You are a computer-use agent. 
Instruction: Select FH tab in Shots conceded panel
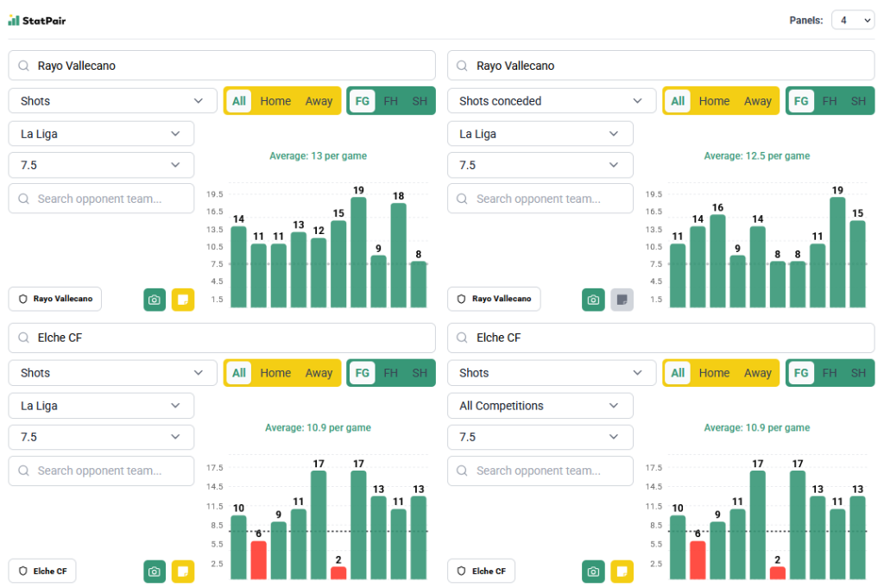[829, 101]
